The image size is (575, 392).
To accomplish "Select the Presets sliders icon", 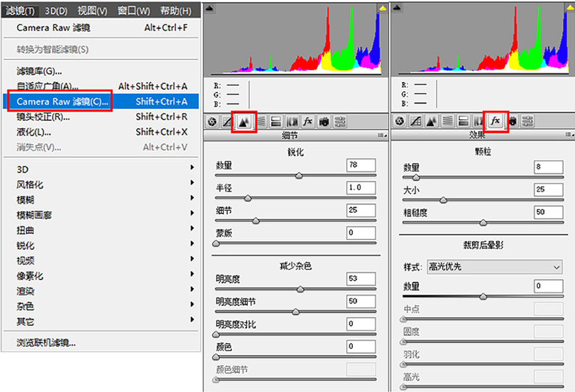I will pos(340,122).
